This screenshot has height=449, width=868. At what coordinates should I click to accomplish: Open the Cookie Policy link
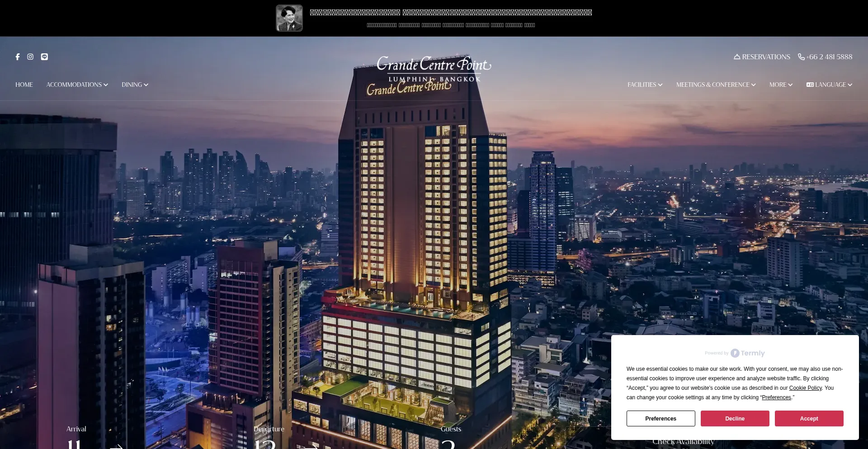point(805,388)
